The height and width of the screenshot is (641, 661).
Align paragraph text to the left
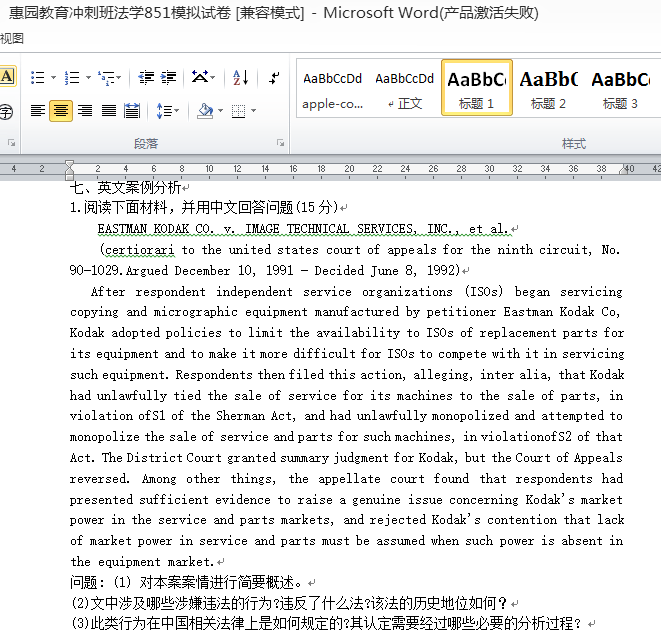(38, 111)
